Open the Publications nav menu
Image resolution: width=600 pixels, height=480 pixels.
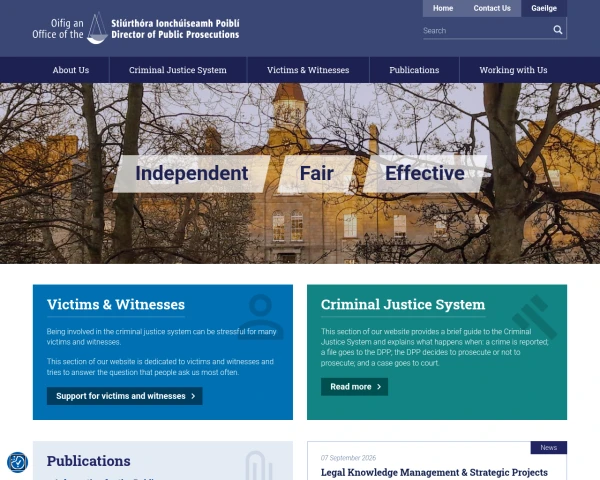[x=414, y=70]
